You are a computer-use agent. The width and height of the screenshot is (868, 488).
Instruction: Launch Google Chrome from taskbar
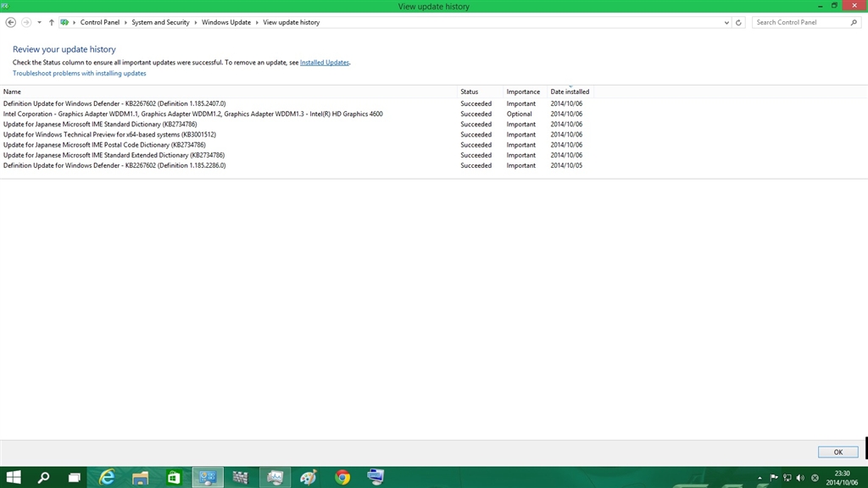pyautogui.click(x=342, y=477)
